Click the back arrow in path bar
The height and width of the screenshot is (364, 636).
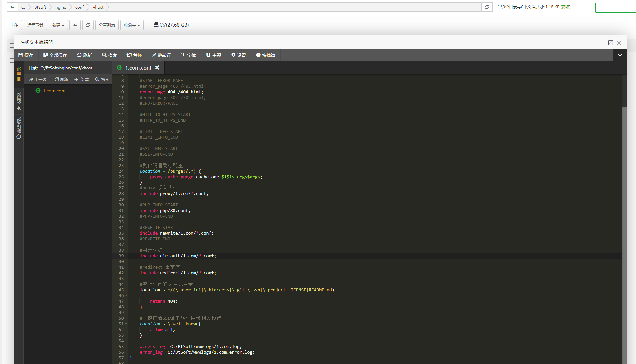click(12, 7)
